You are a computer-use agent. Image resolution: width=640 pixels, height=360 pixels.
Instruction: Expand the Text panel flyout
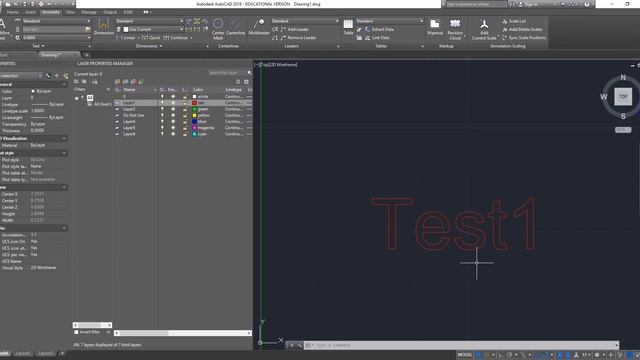click(x=38, y=46)
